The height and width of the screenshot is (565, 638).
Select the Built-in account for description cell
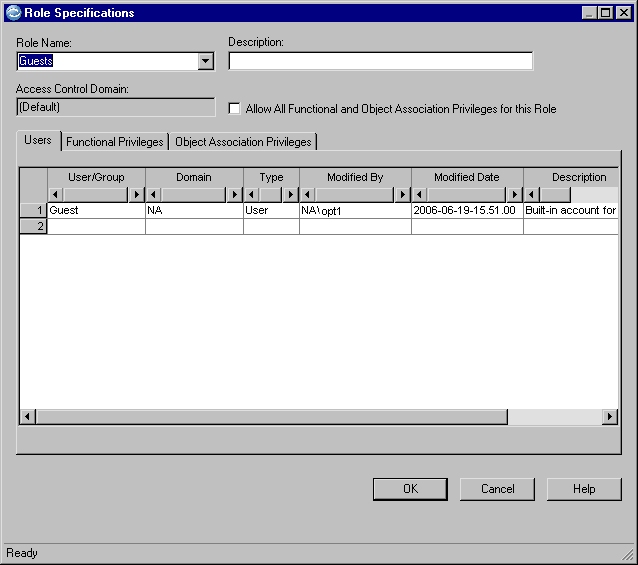[571, 210]
